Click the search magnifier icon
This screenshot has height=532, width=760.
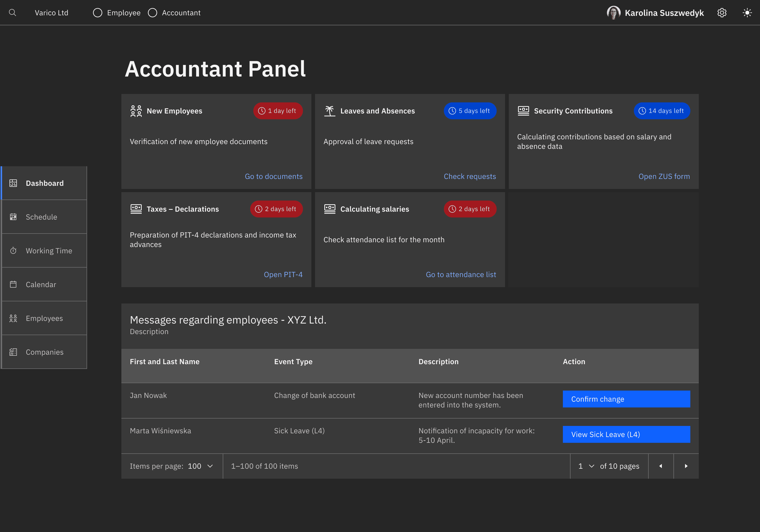(12, 13)
